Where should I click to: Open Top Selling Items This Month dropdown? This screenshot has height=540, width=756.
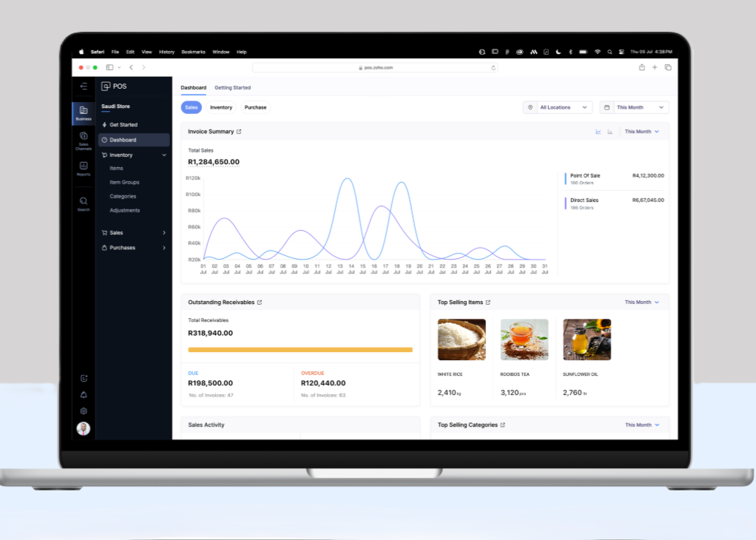[642, 303]
